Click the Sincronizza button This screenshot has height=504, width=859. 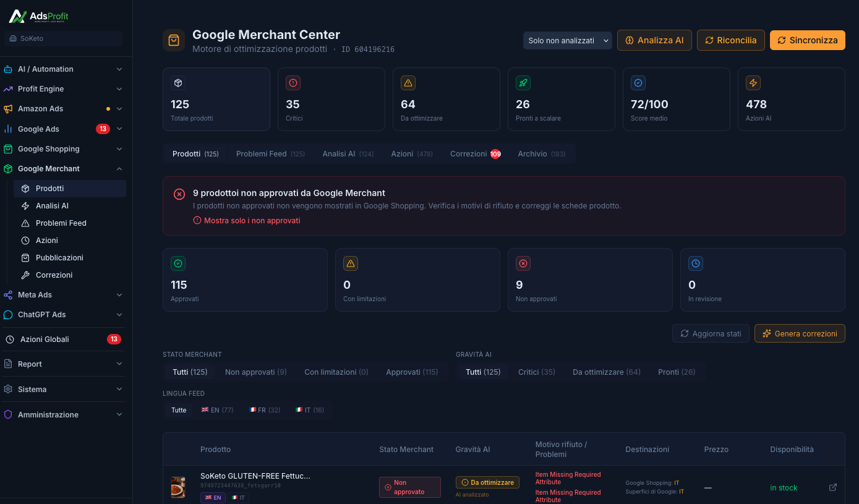tap(808, 40)
